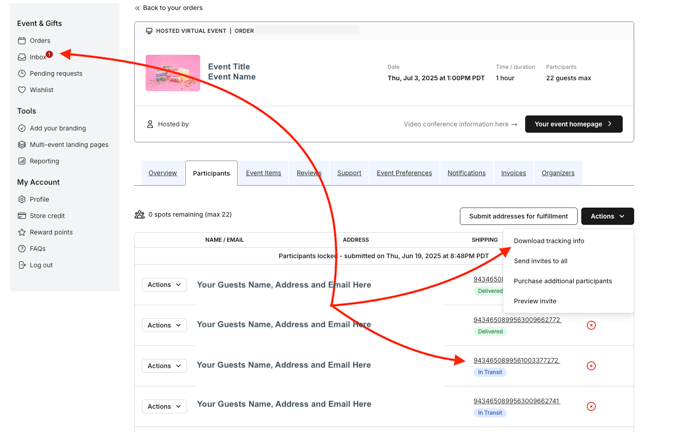Switch to Event Preferences tab
This screenshot has width=688, height=432.
(404, 173)
